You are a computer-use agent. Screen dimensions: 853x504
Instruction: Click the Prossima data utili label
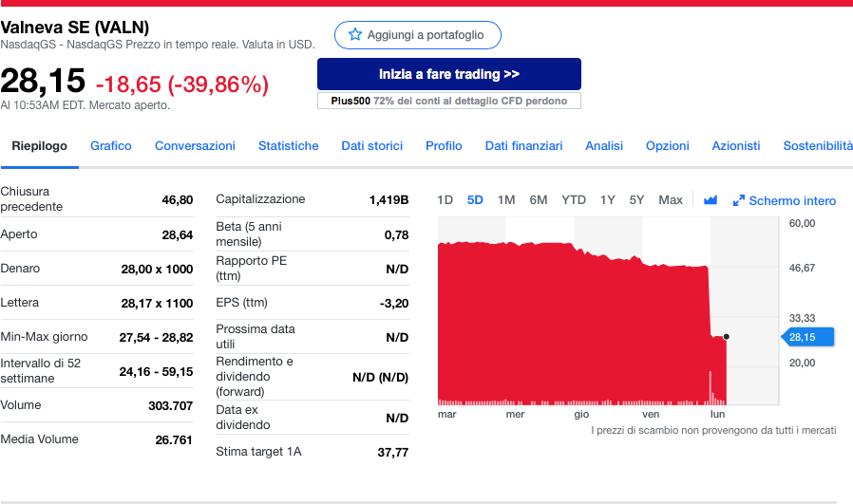256,337
